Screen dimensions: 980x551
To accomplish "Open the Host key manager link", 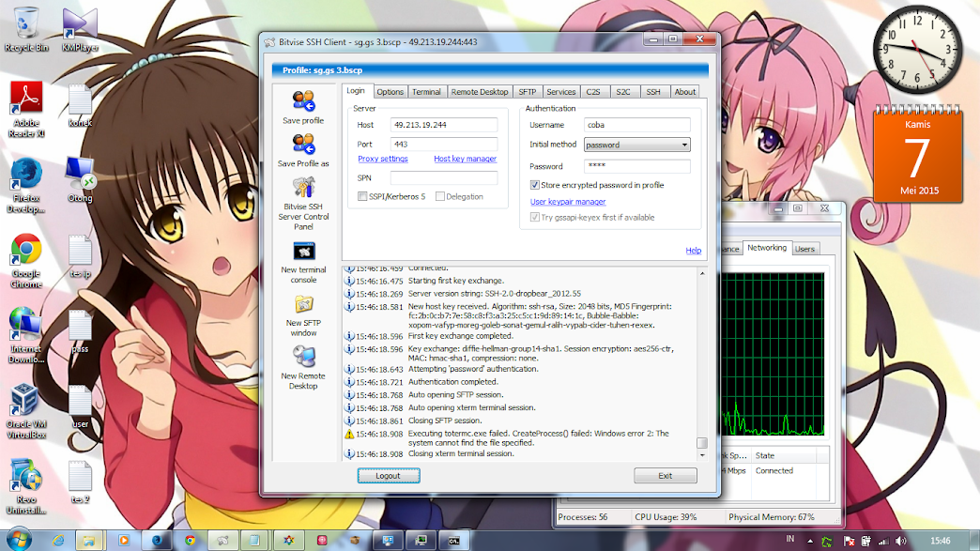I will click(465, 159).
